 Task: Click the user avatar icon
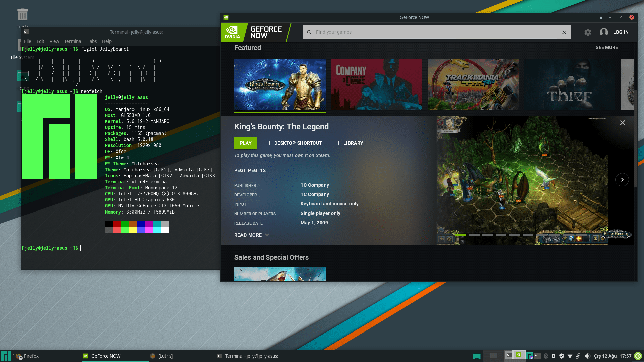(x=604, y=32)
